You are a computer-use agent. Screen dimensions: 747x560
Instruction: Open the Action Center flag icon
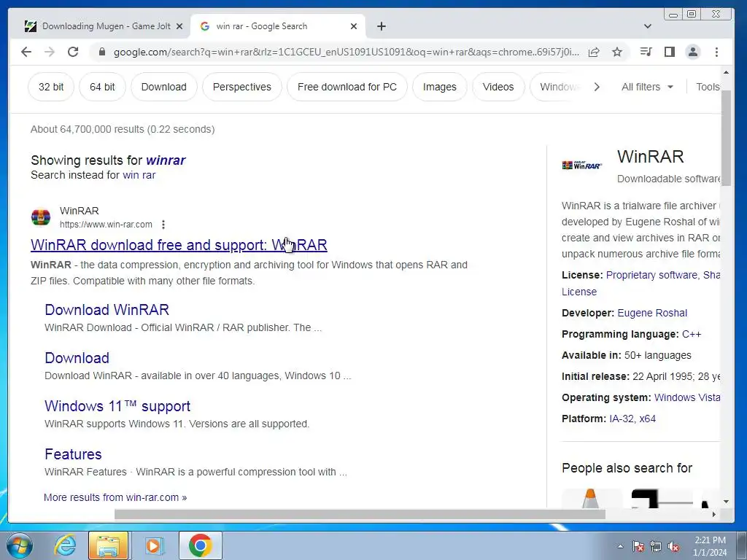click(638, 546)
